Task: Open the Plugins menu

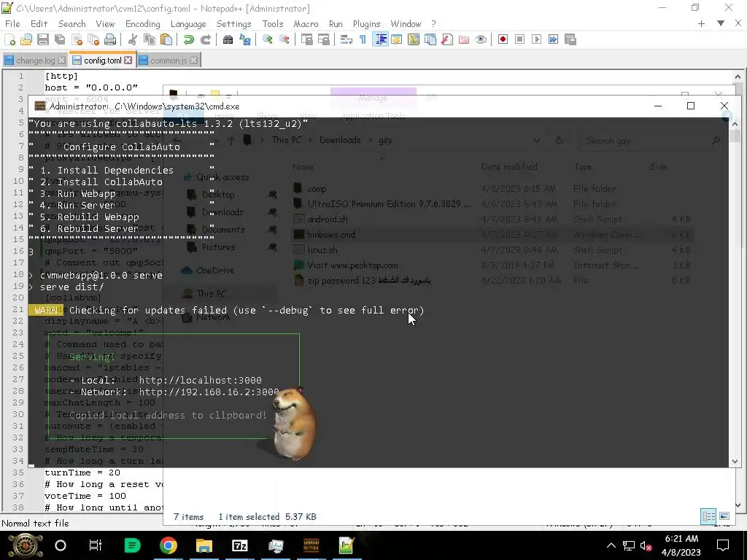Action: pyautogui.click(x=366, y=24)
